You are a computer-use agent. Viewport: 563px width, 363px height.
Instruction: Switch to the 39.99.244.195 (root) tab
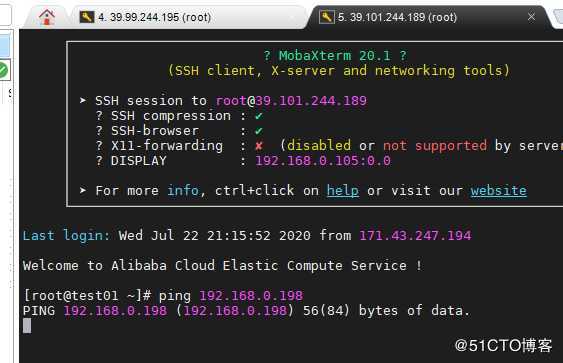tap(154, 17)
